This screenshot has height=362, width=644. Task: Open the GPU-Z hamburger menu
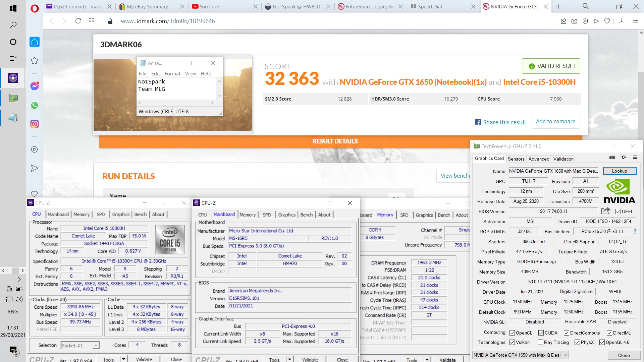pos(635,157)
